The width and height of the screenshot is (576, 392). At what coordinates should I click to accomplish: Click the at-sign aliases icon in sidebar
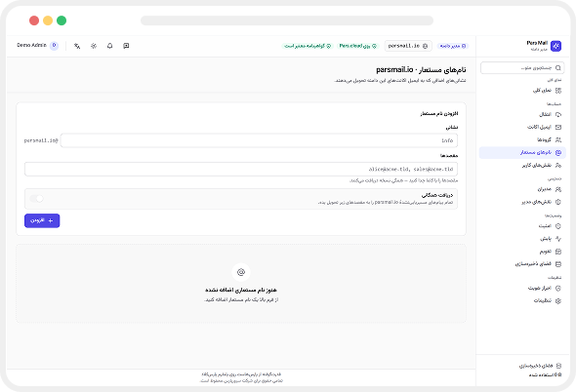[558, 153]
